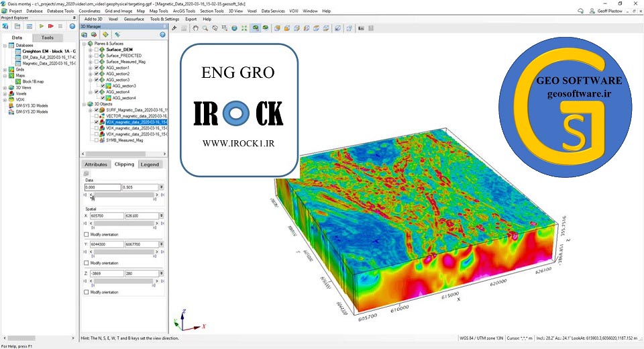Expand the Surface_DEM node
644x349 pixels.
tap(91, 49)
